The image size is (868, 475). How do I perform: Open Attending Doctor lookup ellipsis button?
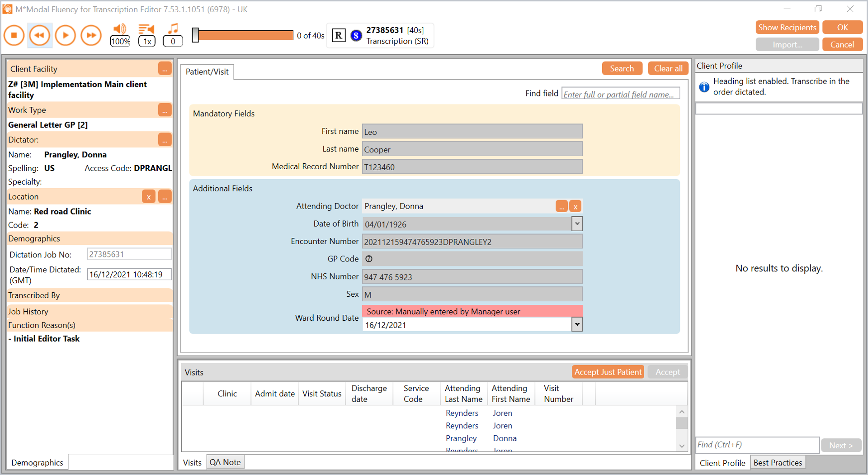pos(561,207)
